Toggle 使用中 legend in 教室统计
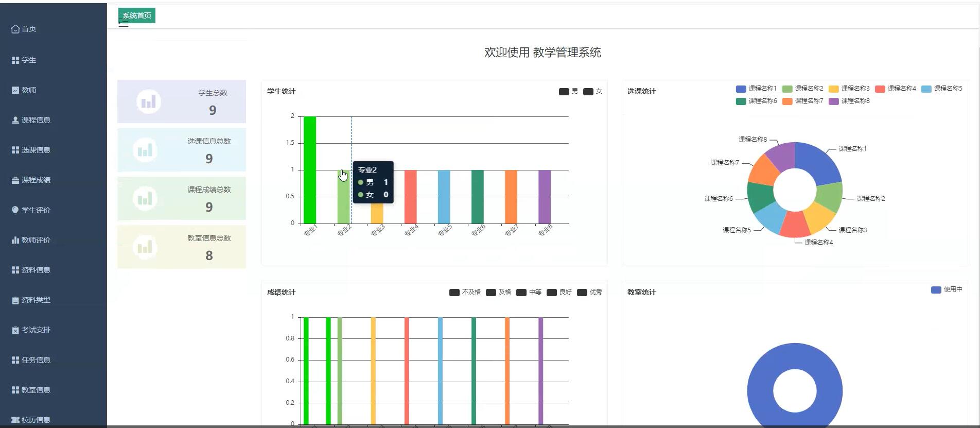 pyautogui.click(x=947, y=289)
